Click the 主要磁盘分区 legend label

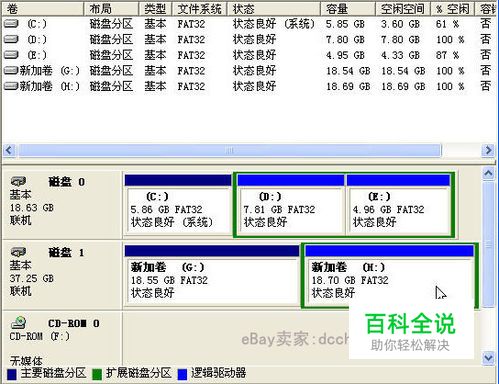tap(53, 373)
